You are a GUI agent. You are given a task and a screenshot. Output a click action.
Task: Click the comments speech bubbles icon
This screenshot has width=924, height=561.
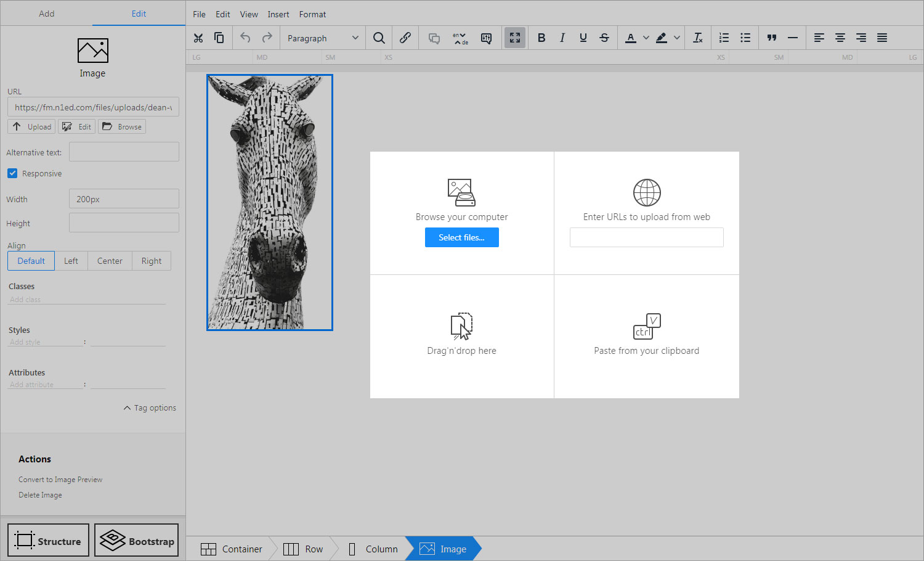tap(434, 38)
